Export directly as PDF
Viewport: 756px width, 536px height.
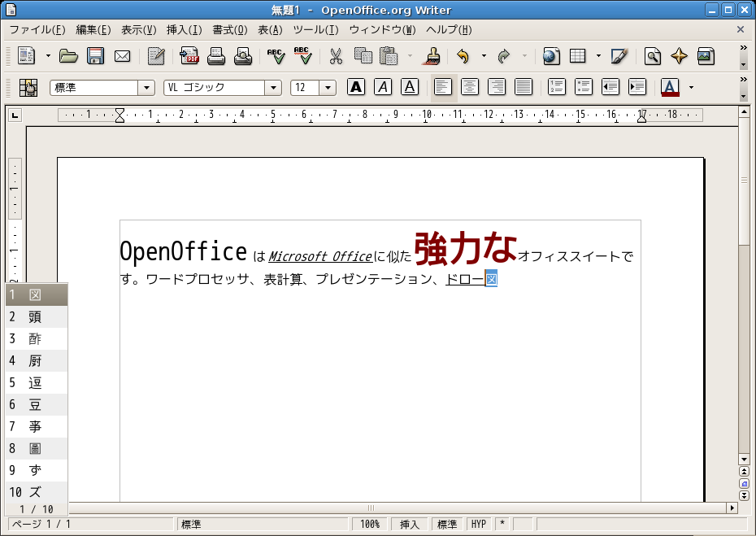189,56
